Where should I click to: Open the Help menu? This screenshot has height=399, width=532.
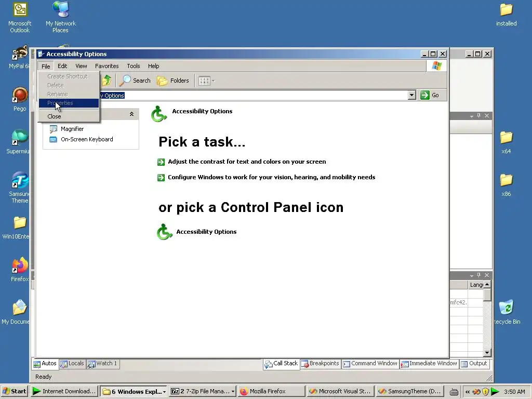click(x=153, y=66)
